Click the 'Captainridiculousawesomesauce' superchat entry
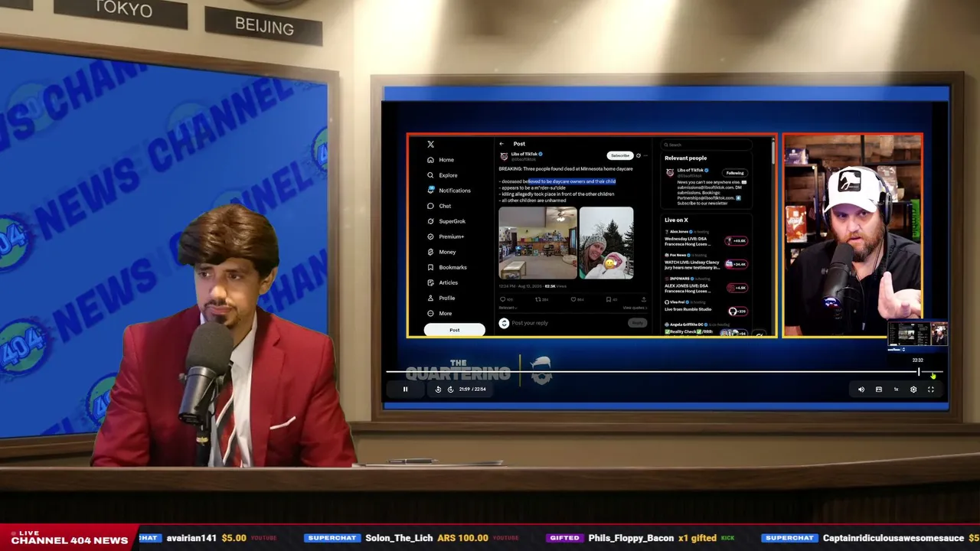Viewport: 980px width, 551px height. 894,538
